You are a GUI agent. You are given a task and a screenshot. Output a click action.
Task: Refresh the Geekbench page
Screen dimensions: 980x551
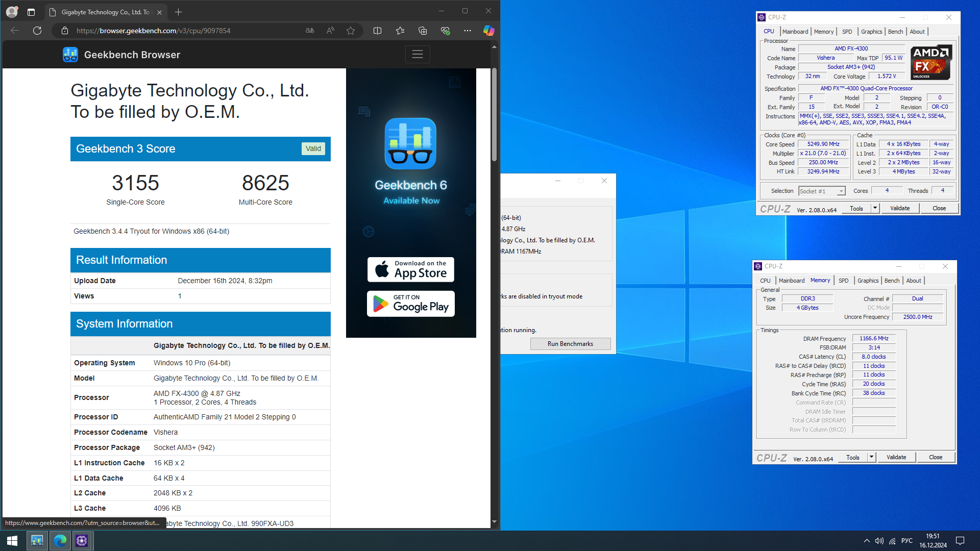coord(37,31)
